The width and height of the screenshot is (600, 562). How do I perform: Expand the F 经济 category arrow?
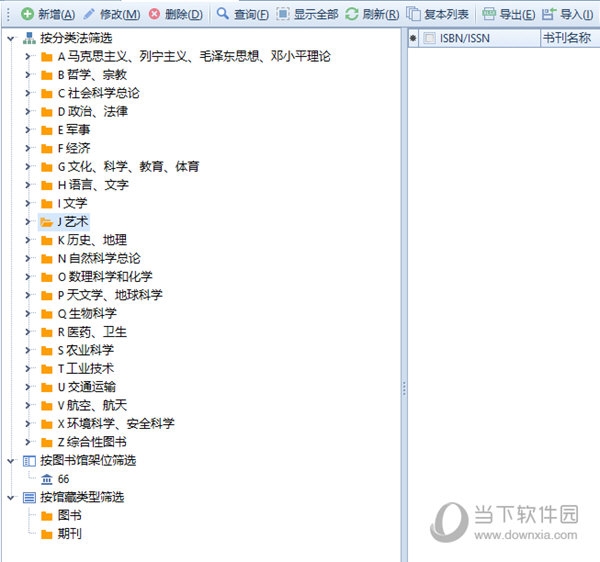point(28,148)
